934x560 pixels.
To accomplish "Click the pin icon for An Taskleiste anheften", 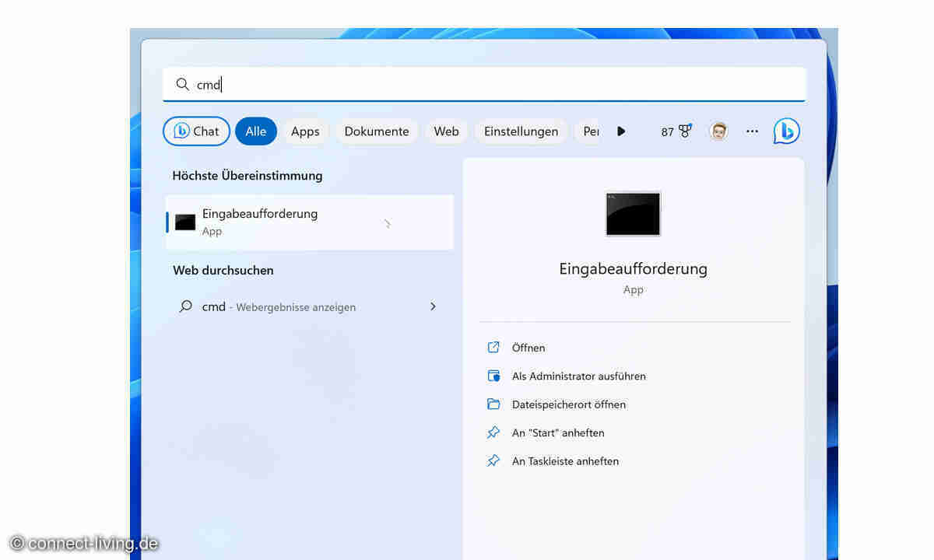I will (493, 461).
